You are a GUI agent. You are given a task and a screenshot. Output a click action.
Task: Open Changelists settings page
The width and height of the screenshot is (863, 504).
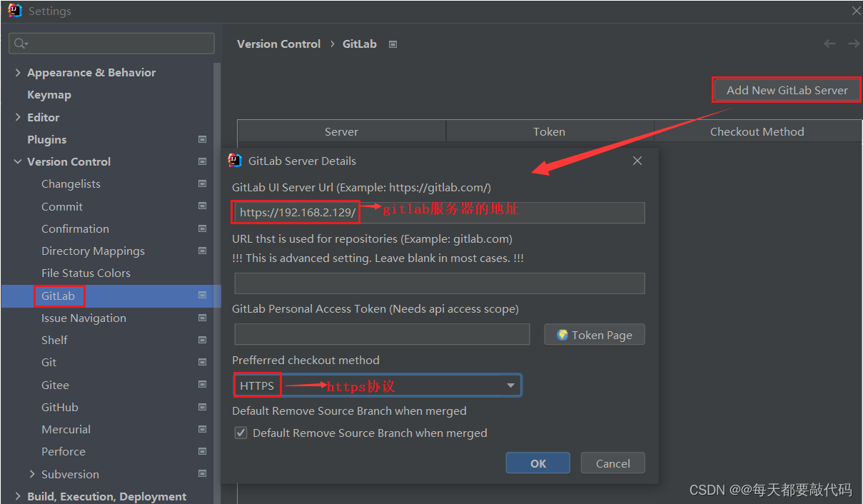[71, 183]
